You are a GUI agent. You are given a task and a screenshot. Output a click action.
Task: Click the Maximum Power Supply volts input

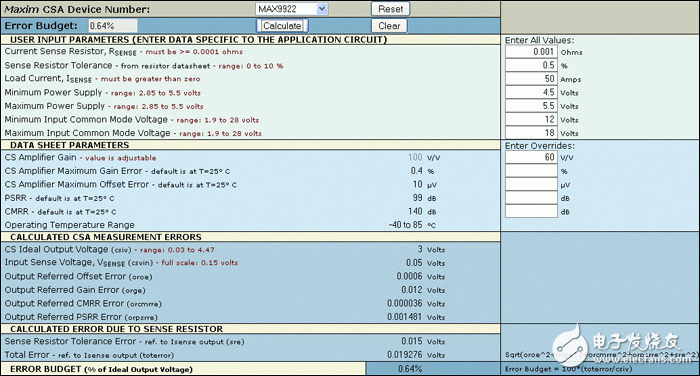coord(531,106)
